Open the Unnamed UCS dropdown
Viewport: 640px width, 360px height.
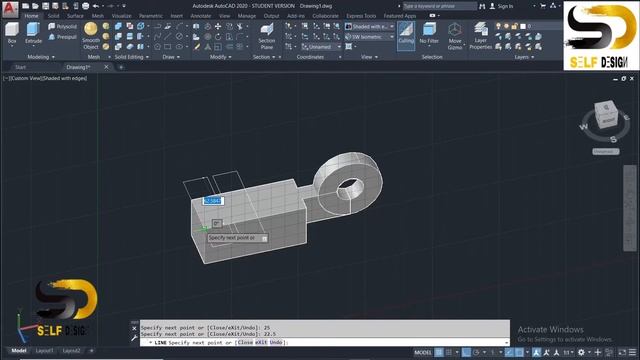pyautogui.click(x=321, y=47)
